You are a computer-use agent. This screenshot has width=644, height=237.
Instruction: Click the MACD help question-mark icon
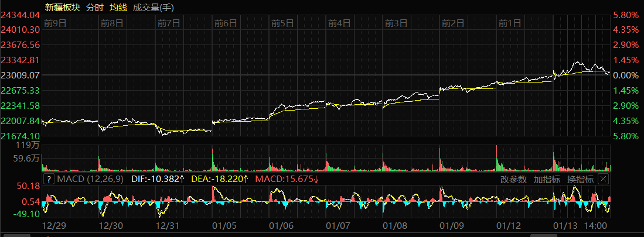click(49, 179)
